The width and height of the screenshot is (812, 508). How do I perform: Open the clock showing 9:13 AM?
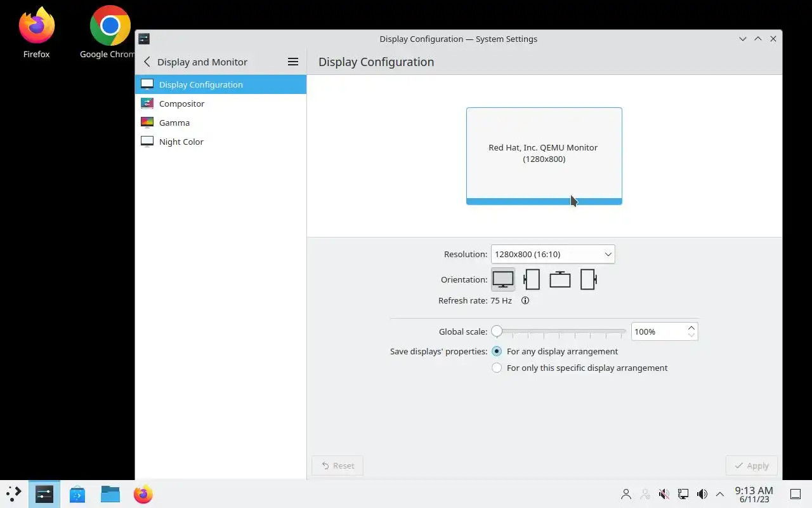(754, 494)
